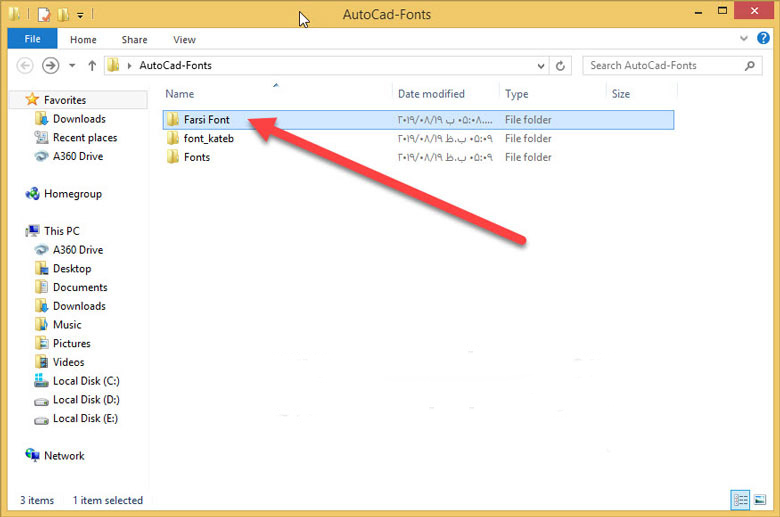780x517 pixels.
Task: Open the File menu tab
Action: (32, 39)
